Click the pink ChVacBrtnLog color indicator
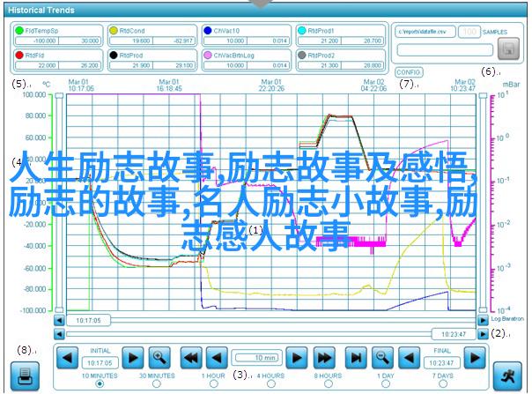The height and width of the screenshot is (394, 532). pos(208,55)
